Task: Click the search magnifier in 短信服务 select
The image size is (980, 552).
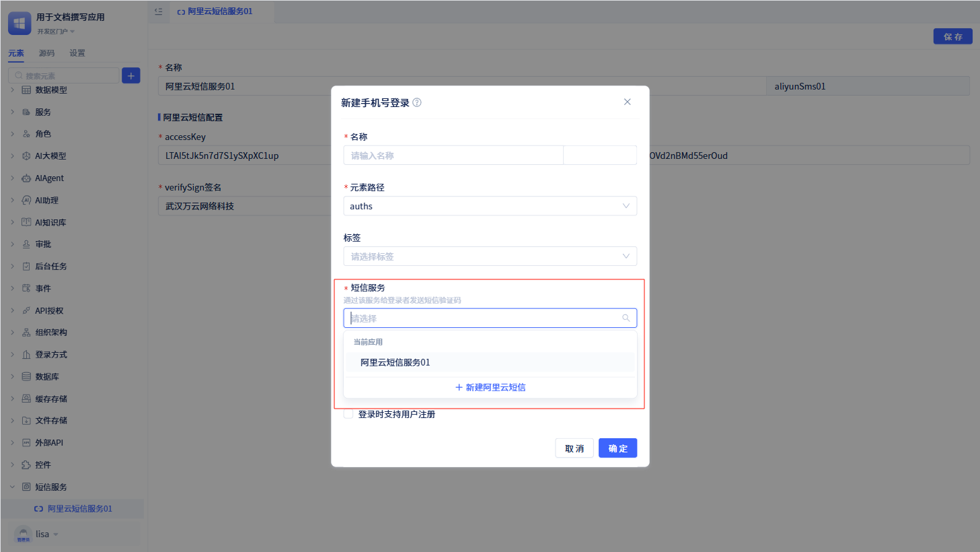Action: click(x=626, y=318)
